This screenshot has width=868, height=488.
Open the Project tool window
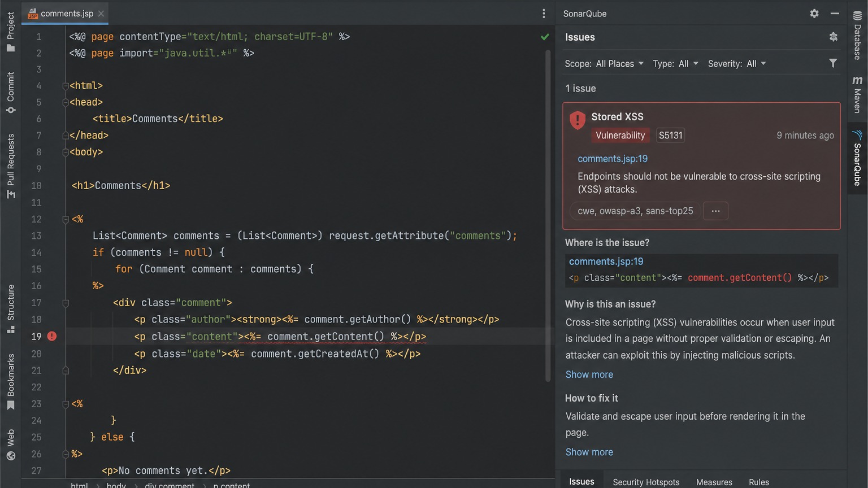(x=10, y=32)
